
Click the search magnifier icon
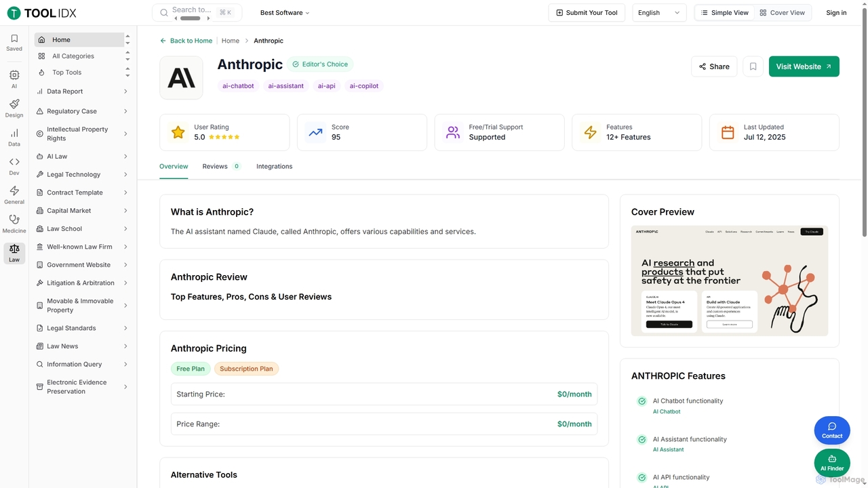coord(163,13)
